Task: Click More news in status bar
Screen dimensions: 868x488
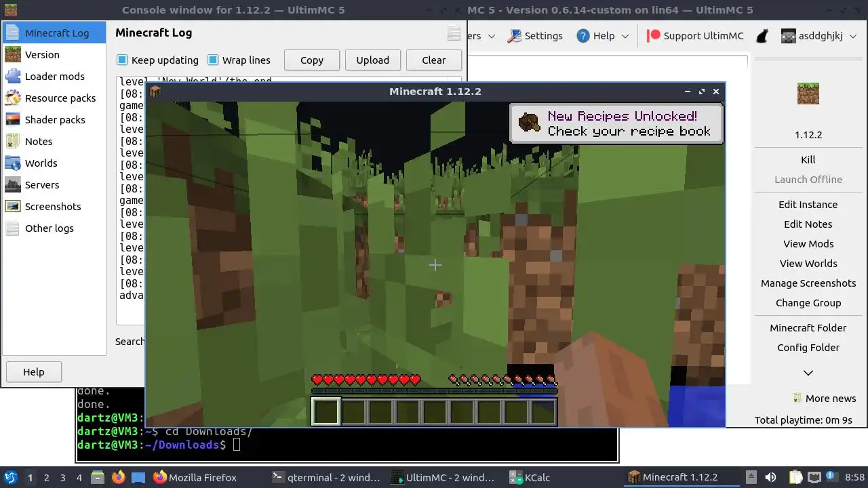Action: coord(825,399)
